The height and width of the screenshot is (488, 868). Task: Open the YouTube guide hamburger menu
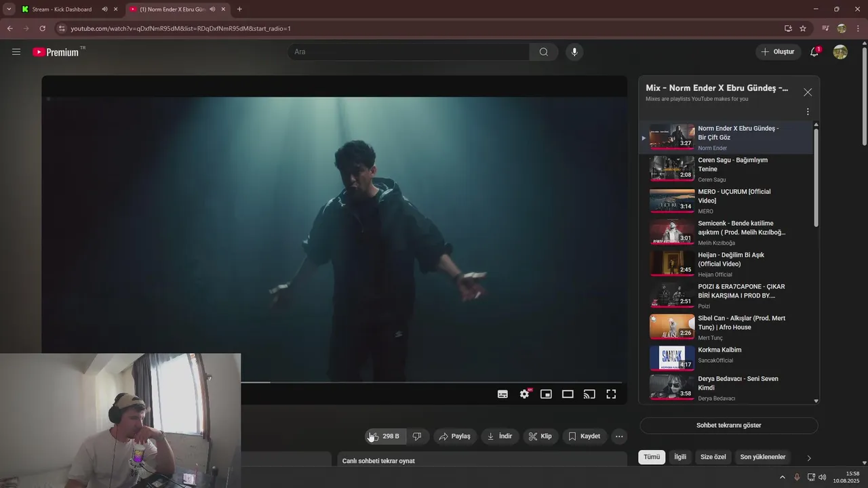pyautogui.click(x=16, y=52)
